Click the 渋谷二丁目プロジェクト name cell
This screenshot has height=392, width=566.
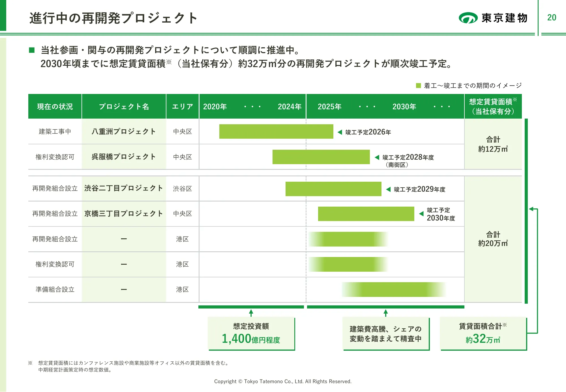[124, 188]
